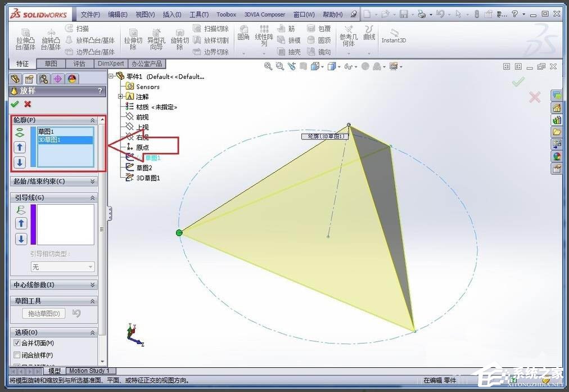The height and width of the screenshot is (392, 569).
Task: Activate the 旋转凸台/基体 (Revolved Boss) tool
Action: pos(51,39)
